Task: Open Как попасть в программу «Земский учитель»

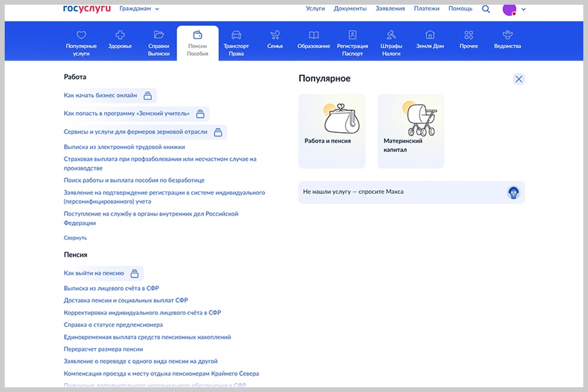Action: pyautogui.click(x=127, y=113)
